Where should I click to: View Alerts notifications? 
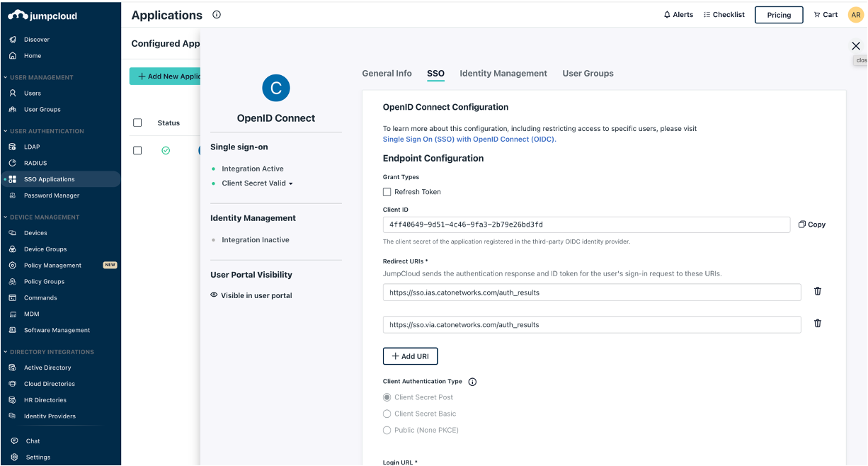tap(678, 14)
